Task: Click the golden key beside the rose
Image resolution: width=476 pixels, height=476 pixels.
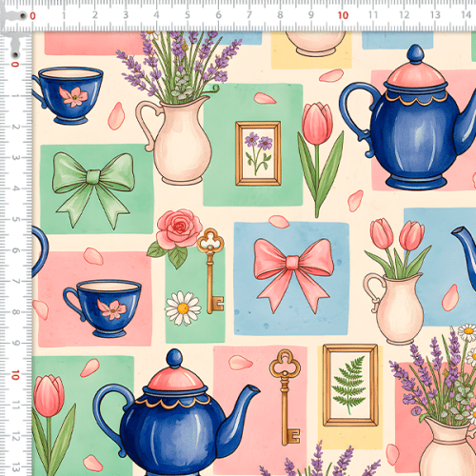Action: tap(210, 270)
